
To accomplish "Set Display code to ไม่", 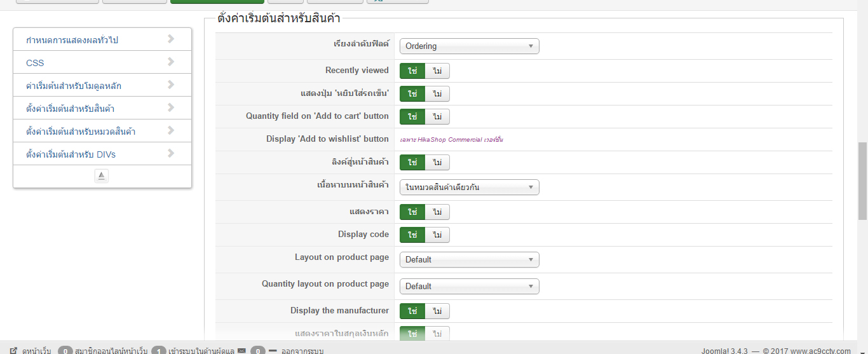I will click(437, 235).
